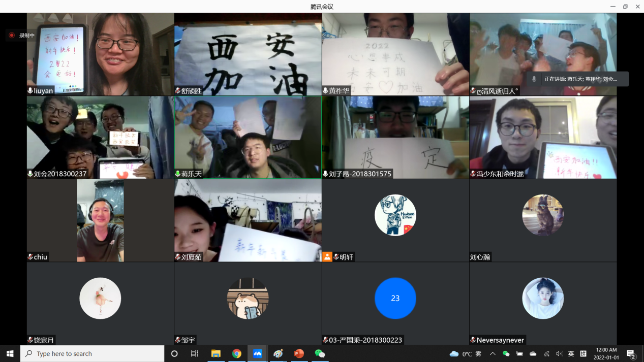644x362 pixels.
Task: Open Google Chrome from the taskbar
Action: pyautogui.click(x=237, y=353)
